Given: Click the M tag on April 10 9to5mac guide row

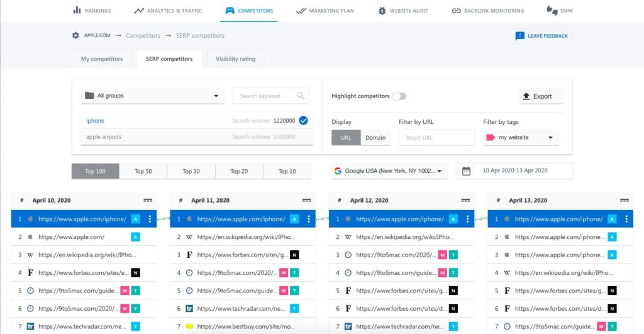Looking at the screenshot, I should click(125, 291).
